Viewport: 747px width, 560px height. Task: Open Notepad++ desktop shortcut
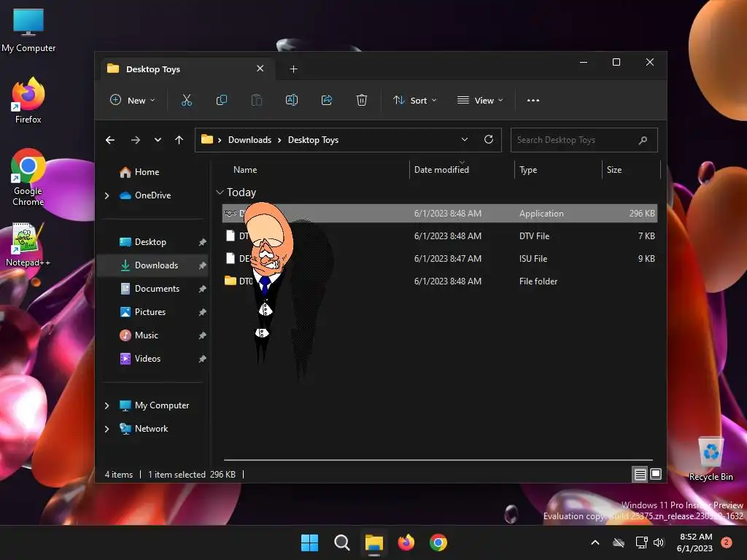coord(28,245)
